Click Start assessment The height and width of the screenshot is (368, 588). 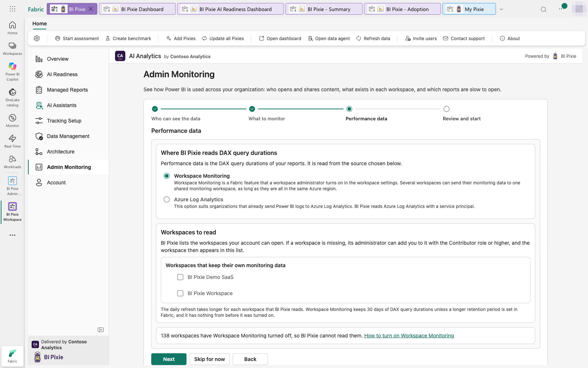[77, 38]
